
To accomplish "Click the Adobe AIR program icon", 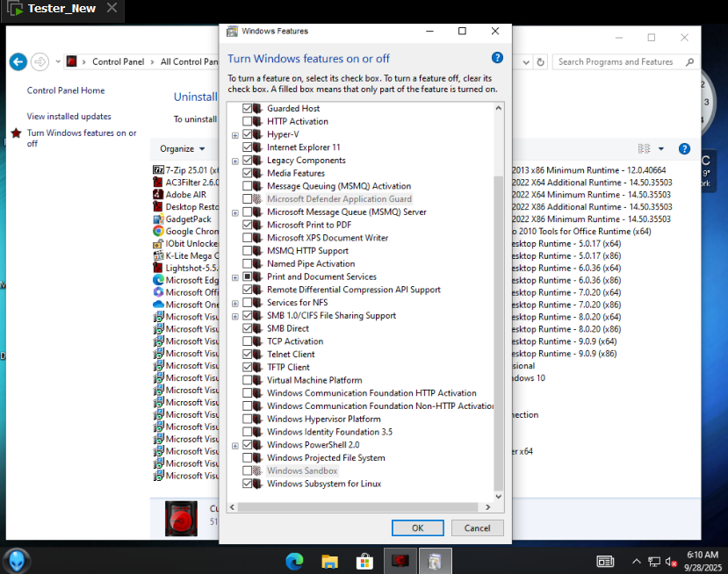I will click(x=158, y=194).
